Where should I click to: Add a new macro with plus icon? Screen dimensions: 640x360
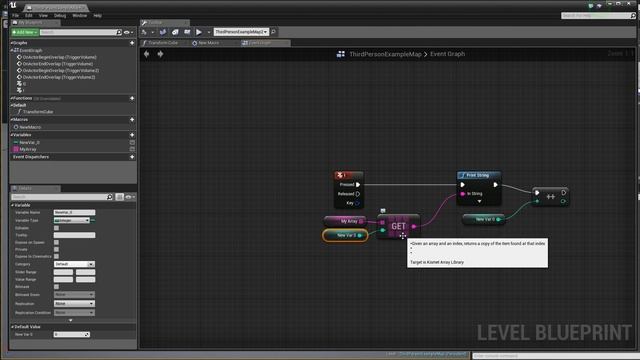[x=132, y=120]
